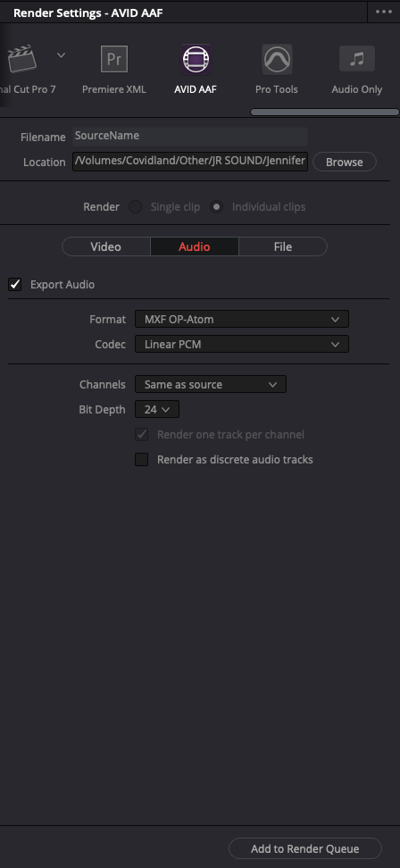Toggle Render one track per channel
This screenshot has height=868, width=400.
[142, 435]
